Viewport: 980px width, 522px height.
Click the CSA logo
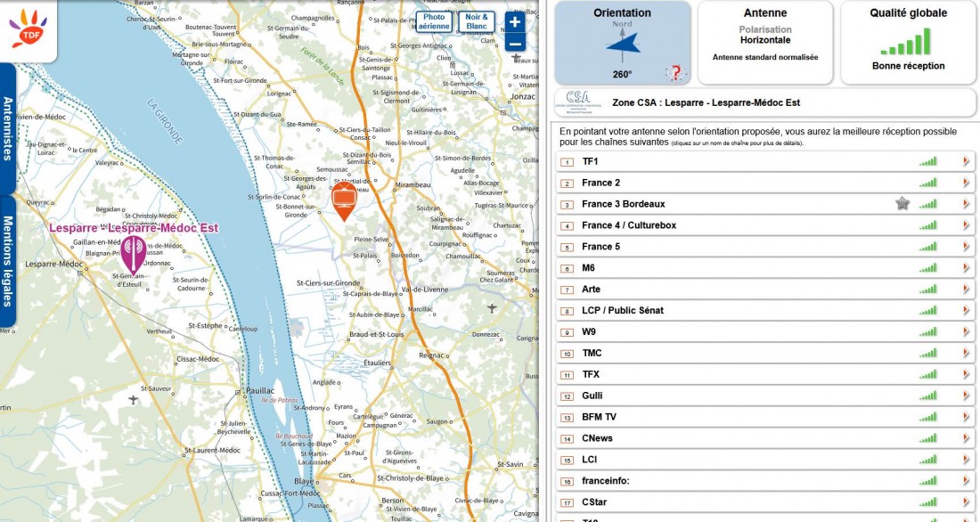[578, 102]
